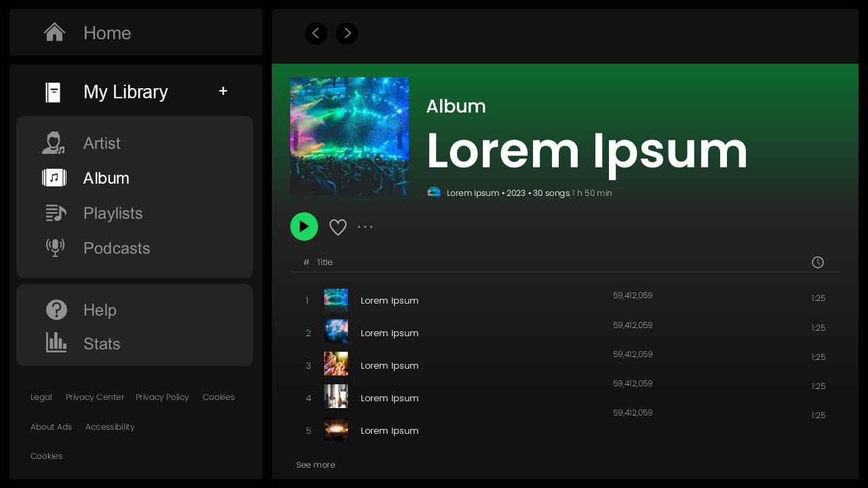Open the Podcasts microphone icon
868x488 pixels.
(x=55, y=247)
